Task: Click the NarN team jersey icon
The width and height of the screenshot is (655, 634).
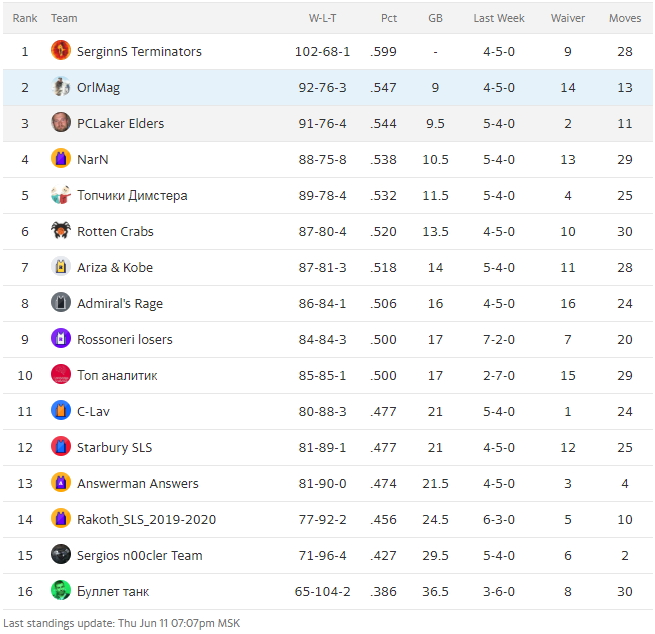Action: point(61,159)
